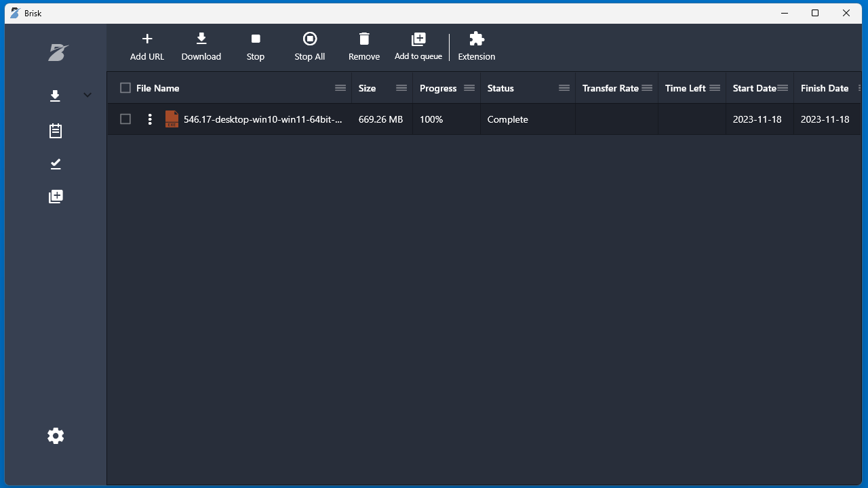Screen dimensions: 868x488
Task: Click Finish Date cell 2023-11-18
Action: [x=825, y=119]
